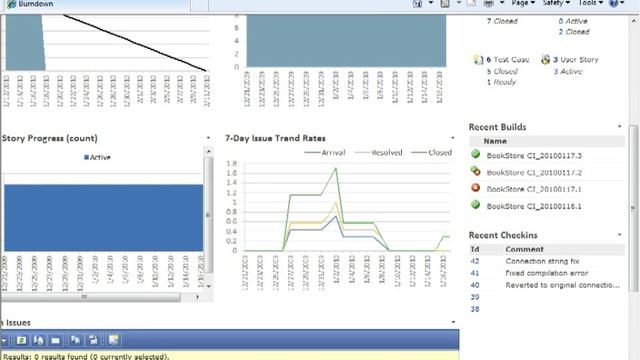This screenshot has width=640, height=360.
Task: Click success status icon for build CI_20100117.3
Action: [476, 154]
